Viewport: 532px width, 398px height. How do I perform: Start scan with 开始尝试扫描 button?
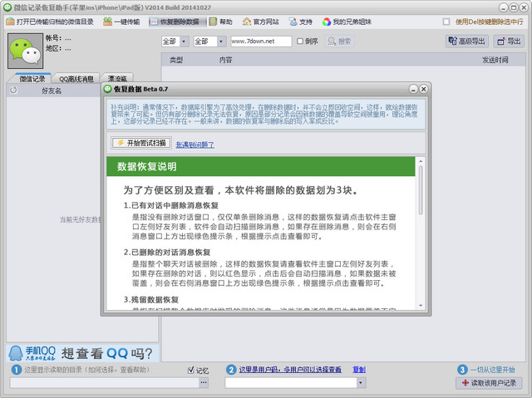[141, 143]
